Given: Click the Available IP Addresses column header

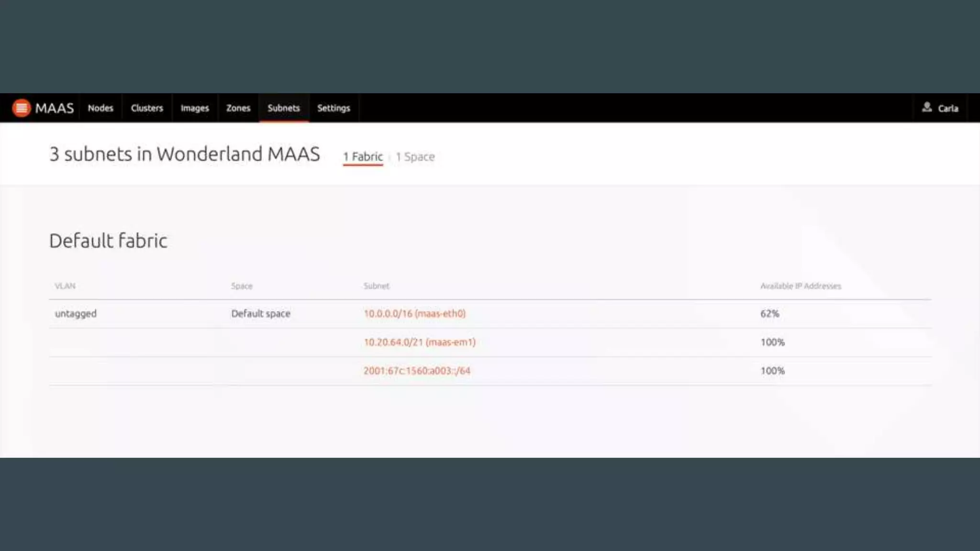Looking at the screenshot, I should pos(801,286).
